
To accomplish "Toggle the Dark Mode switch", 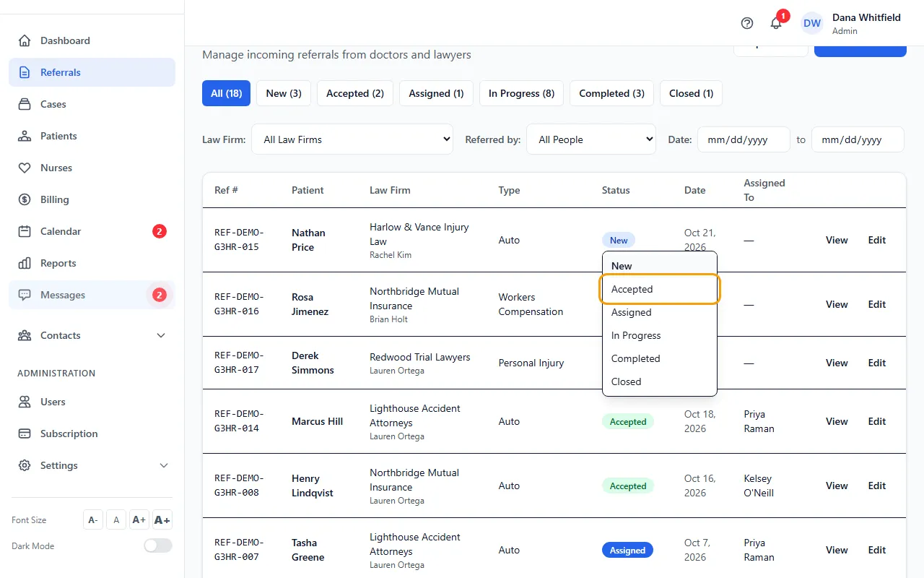I will pos(158,545).
